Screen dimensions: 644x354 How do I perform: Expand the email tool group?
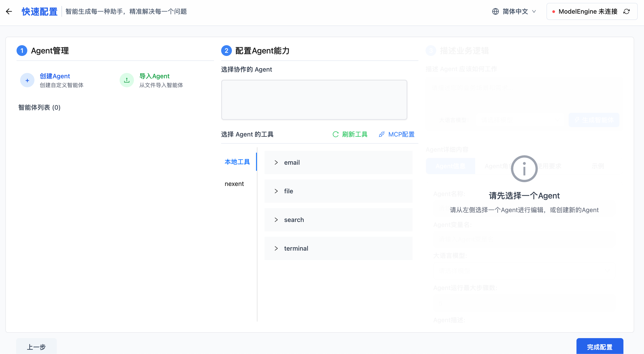tap(276, 163)
